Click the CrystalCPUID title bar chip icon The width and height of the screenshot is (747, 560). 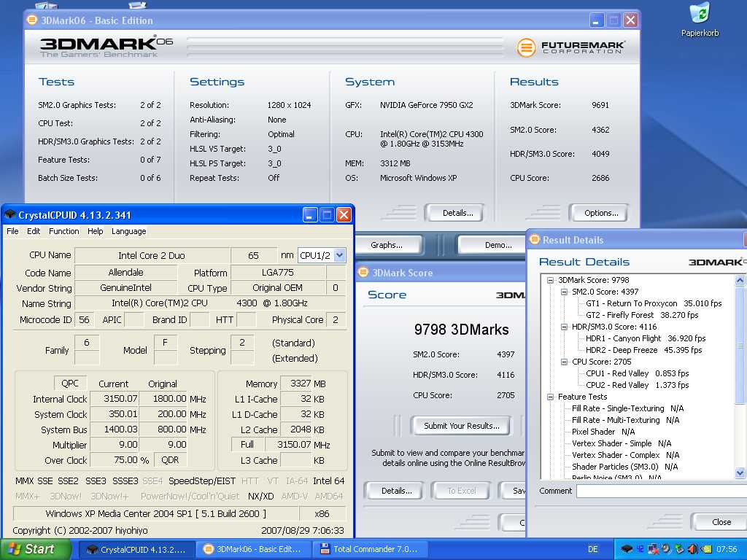point(10,215)
